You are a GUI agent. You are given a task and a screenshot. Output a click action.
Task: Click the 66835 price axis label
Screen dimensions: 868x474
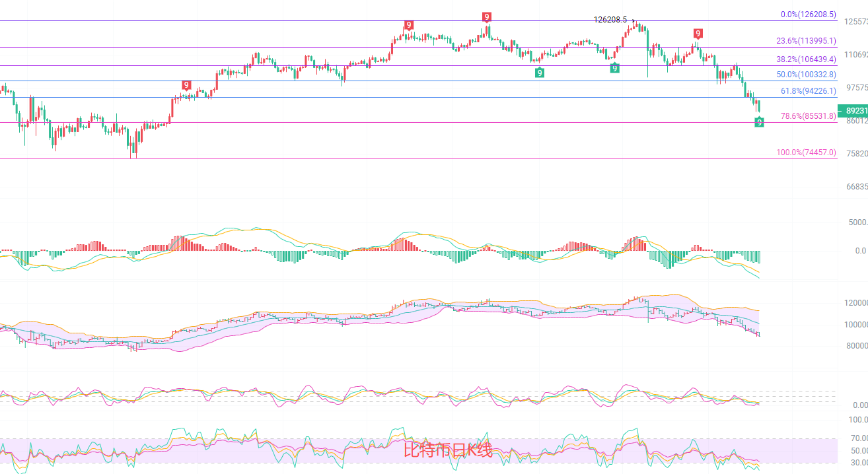(x=856, y=187)
